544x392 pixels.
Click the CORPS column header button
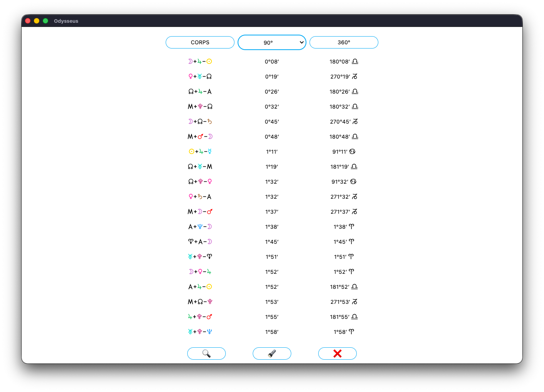(200, 42)
